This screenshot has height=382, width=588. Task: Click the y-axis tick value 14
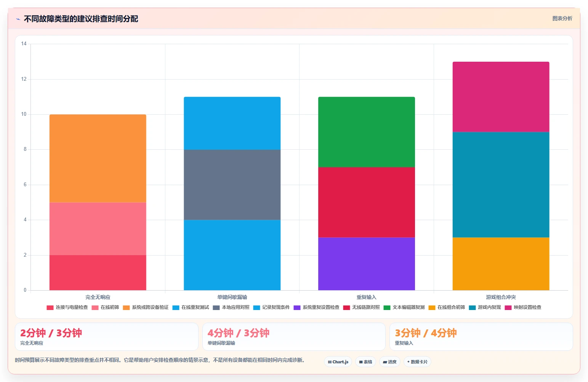point(24,44)
